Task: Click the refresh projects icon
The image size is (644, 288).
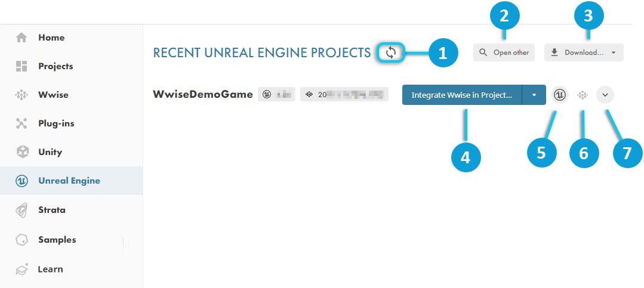Action: pos(391,52)
